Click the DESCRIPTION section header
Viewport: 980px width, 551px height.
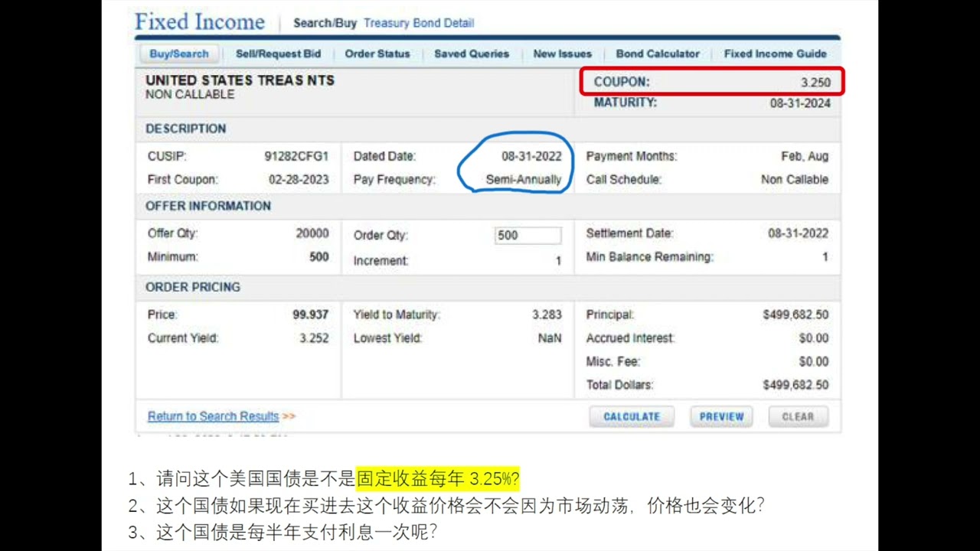coord(186,129)
